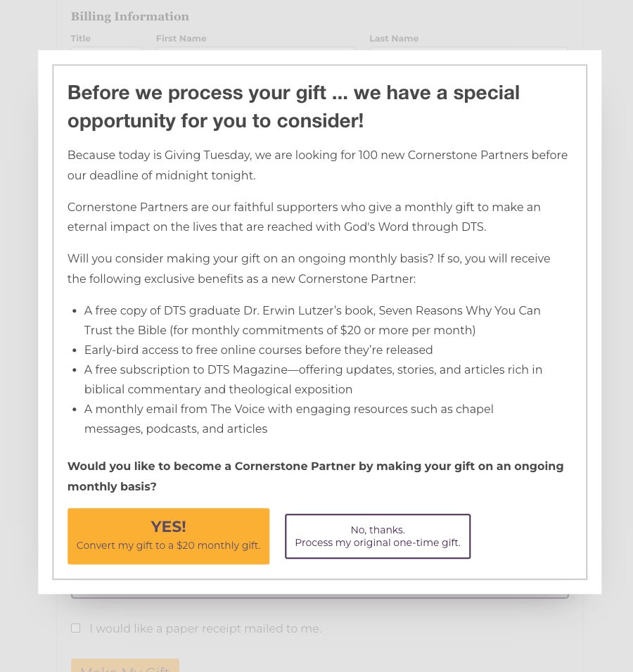Click the YES! convert to monthly gift button

tap(168, 536)
